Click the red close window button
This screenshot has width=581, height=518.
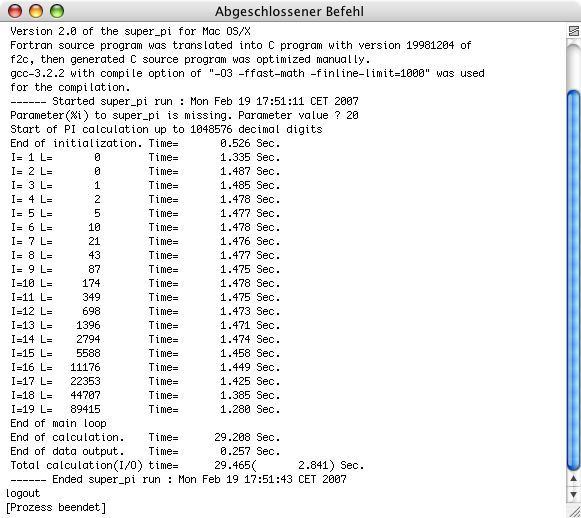15,11
